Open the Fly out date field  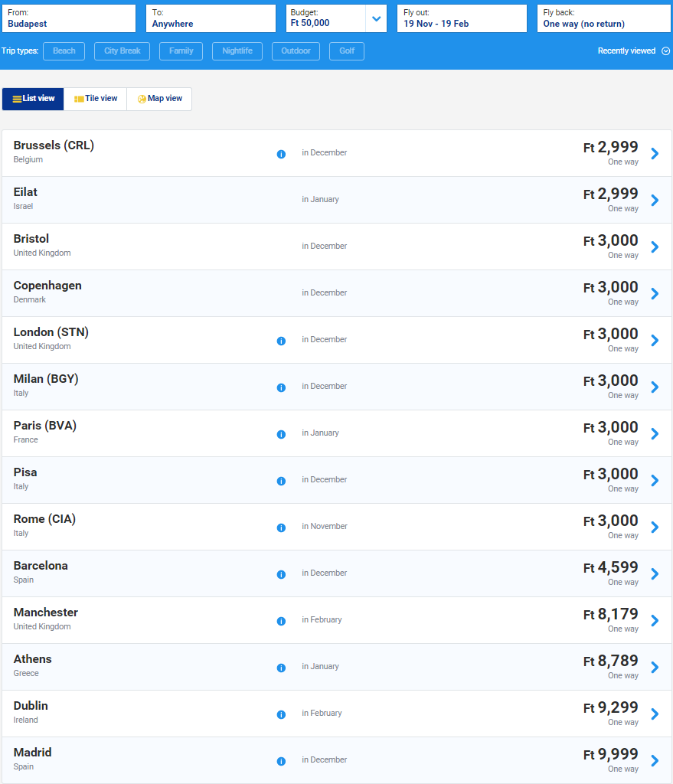click(462, 18)
